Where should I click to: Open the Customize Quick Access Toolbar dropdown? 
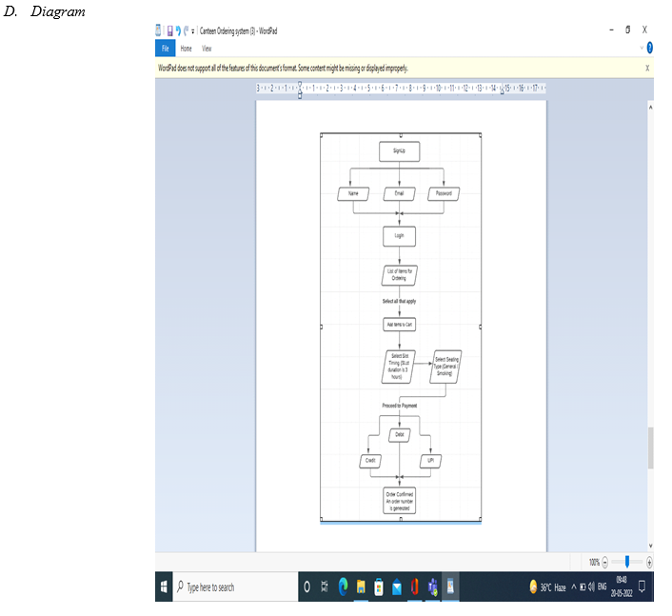(x=193, y=31)
